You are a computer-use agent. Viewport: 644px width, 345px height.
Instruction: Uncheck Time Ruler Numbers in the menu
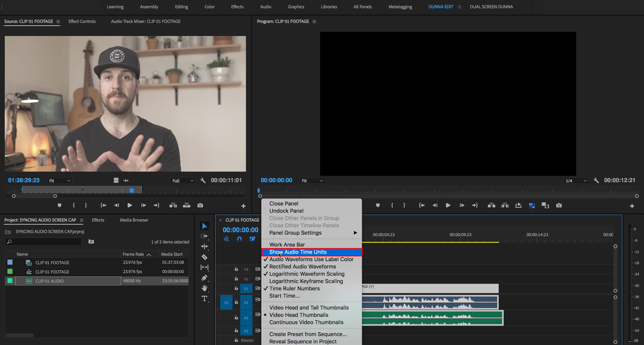(x=294, y=289)
